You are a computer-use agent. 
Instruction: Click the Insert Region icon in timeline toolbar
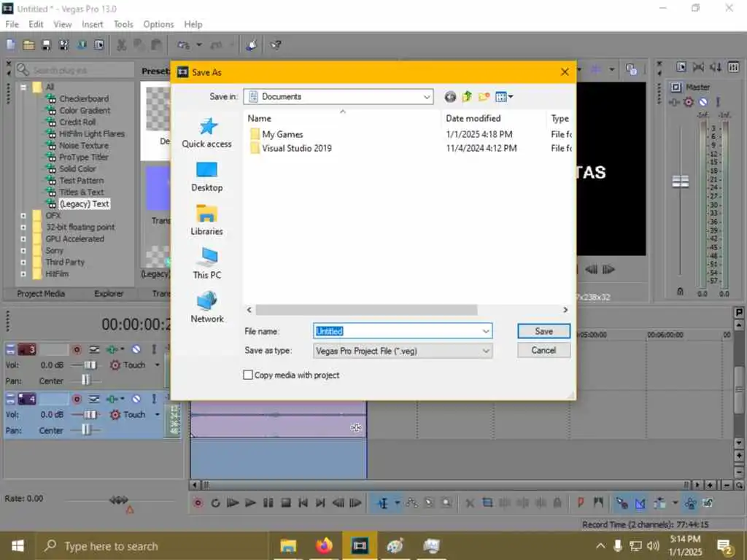click(x=598, y=503)
